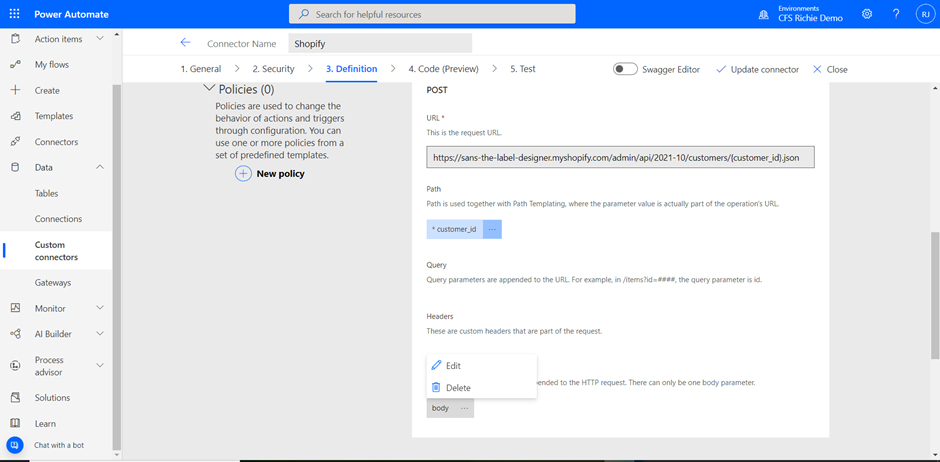The height and width of the screenshot is (462, 940).
Task: Click the page vertical scrollbar thumb
Action: (x=935, y=295)
